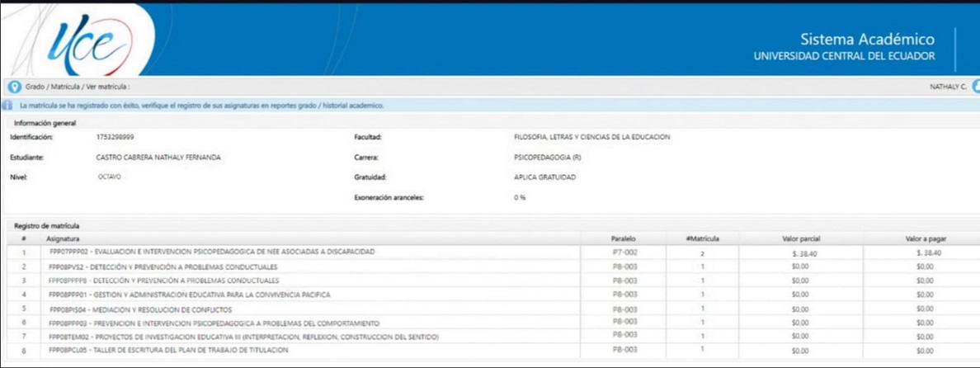Click the Facultad label
Image resolution: width=980 pixels, height=368 pixels.
tap(368, 137)
